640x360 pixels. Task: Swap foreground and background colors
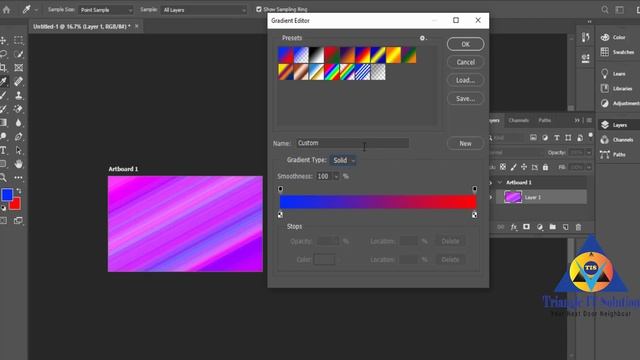[x=19, y=191]
